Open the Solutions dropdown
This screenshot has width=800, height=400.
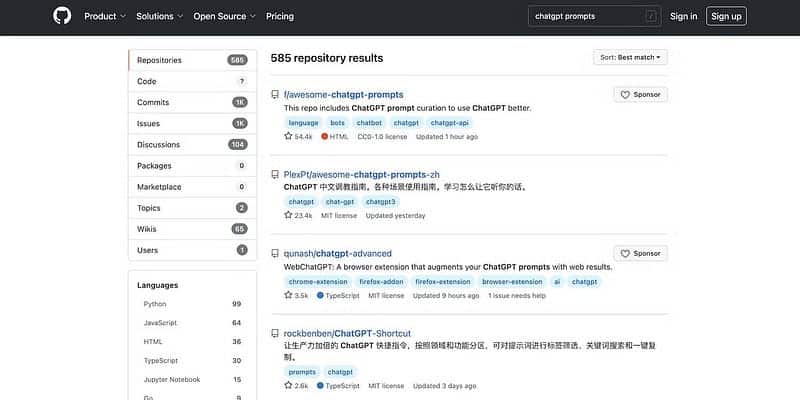coord(160,16)
